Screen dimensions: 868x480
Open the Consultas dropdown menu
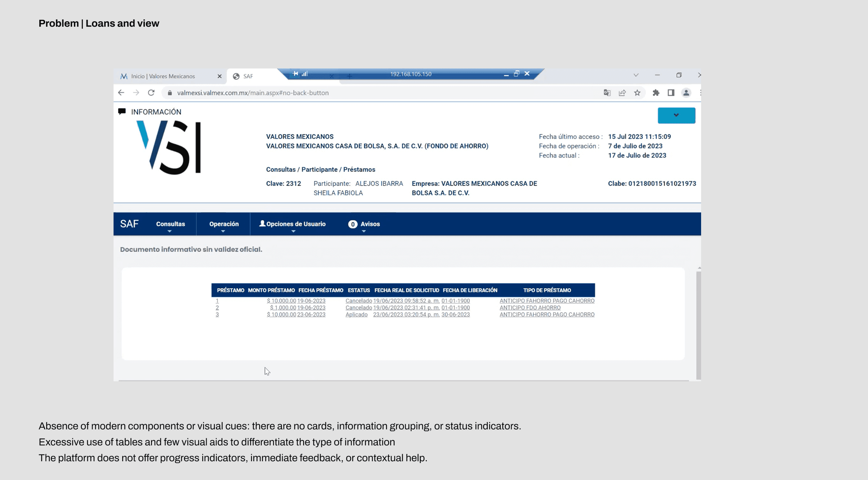pyautogui.click(x=170, y=224)
